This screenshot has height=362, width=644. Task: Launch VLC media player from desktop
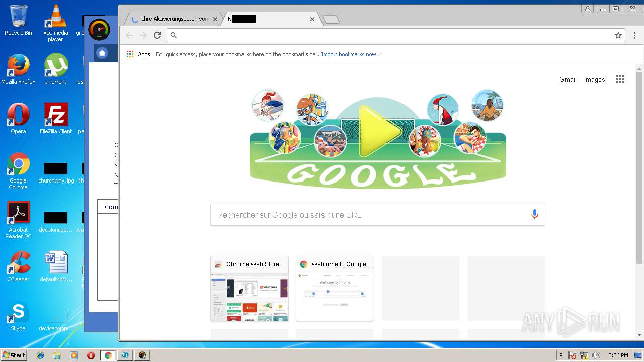55,24
